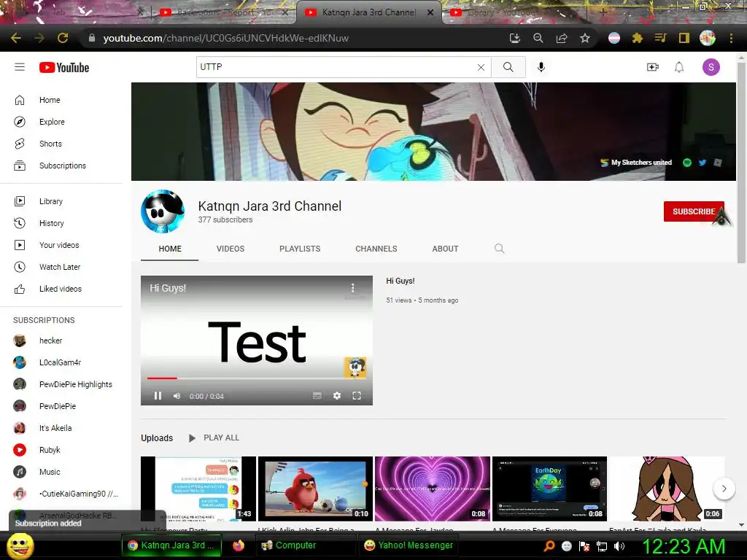
Task: Clear the UTTP search text
Action: (x=481, y=67)
